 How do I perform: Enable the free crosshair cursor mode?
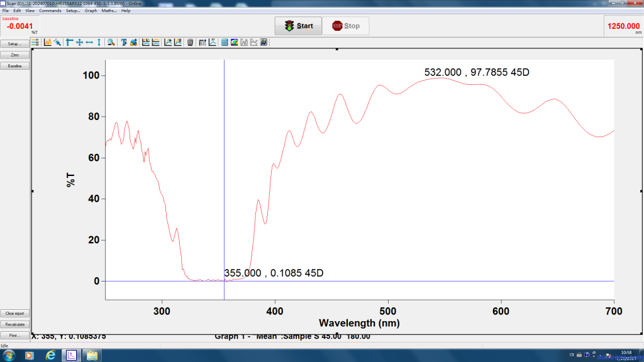click(x=79, y=43)
